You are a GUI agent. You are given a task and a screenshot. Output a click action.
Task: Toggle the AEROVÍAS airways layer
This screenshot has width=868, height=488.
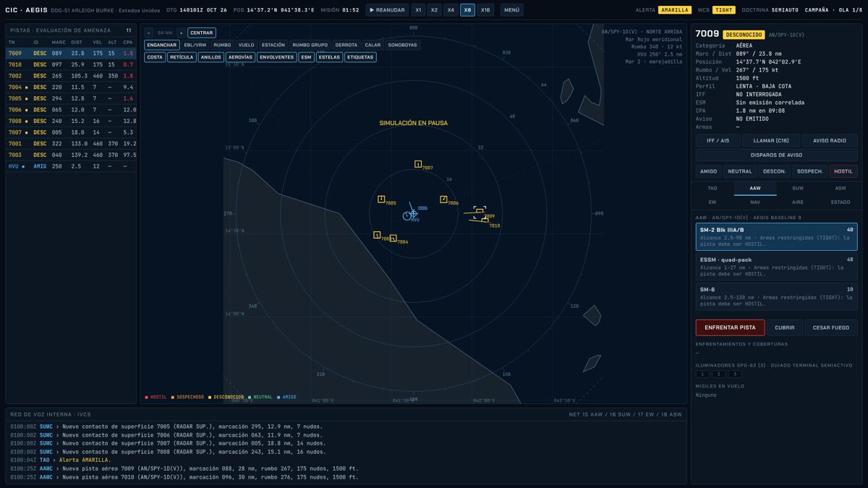tap(240, 57)
